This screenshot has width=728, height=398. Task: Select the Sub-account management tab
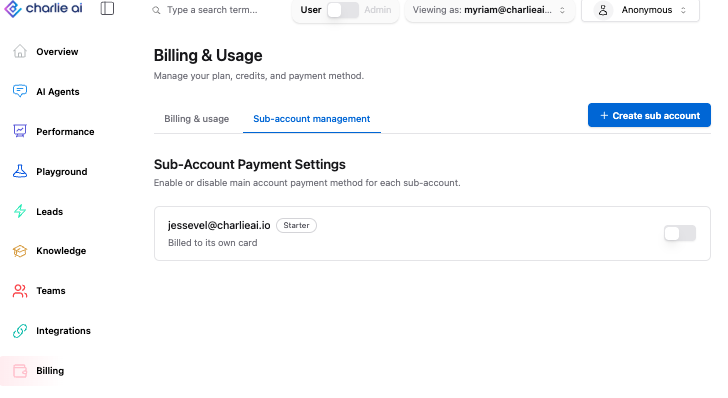(x=312, y=119)
